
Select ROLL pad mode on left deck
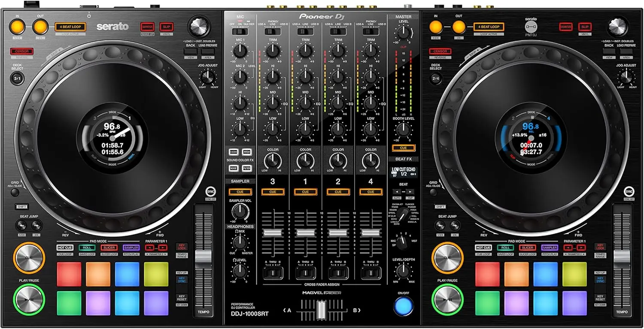pos(87,248)
